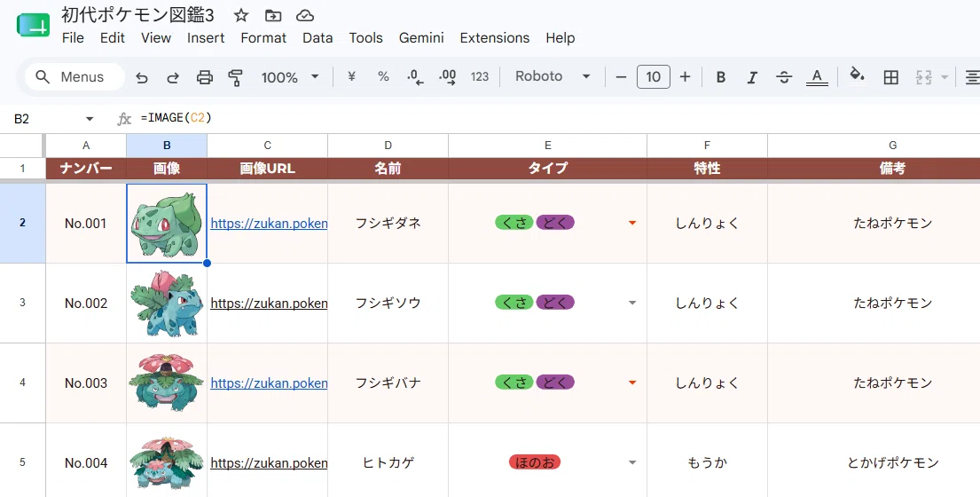Open the name box dropdown arrow
Viewport: 980px width, 497px height.
(90, 119)
